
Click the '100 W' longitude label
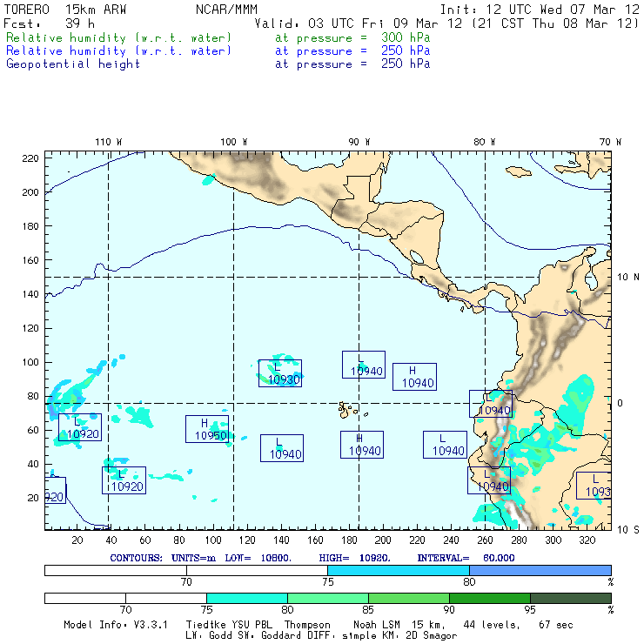(234, 142)
